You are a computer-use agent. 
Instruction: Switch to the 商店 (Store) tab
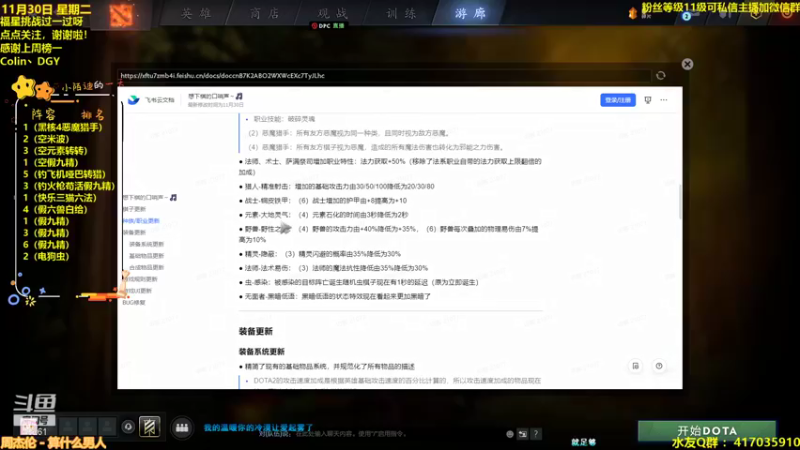click(x=265, y=14)
